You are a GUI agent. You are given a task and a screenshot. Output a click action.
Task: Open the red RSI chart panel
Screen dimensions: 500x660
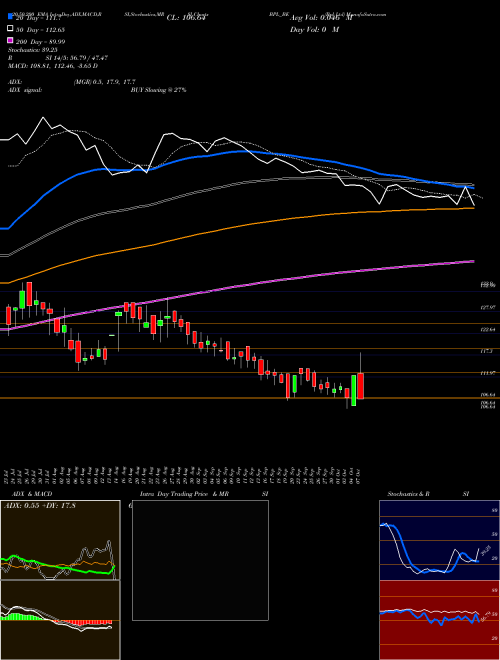point(439,620)
